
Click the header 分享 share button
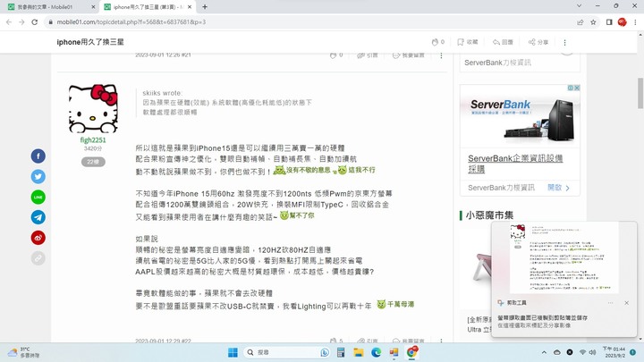[538, 42]
